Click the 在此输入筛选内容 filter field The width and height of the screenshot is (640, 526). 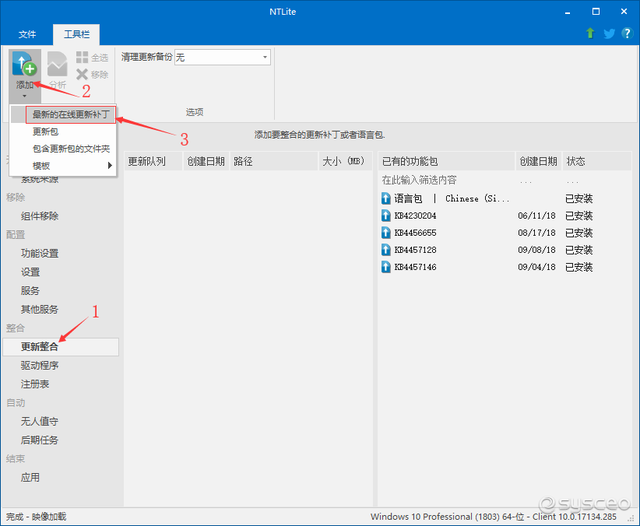(419, 180)
